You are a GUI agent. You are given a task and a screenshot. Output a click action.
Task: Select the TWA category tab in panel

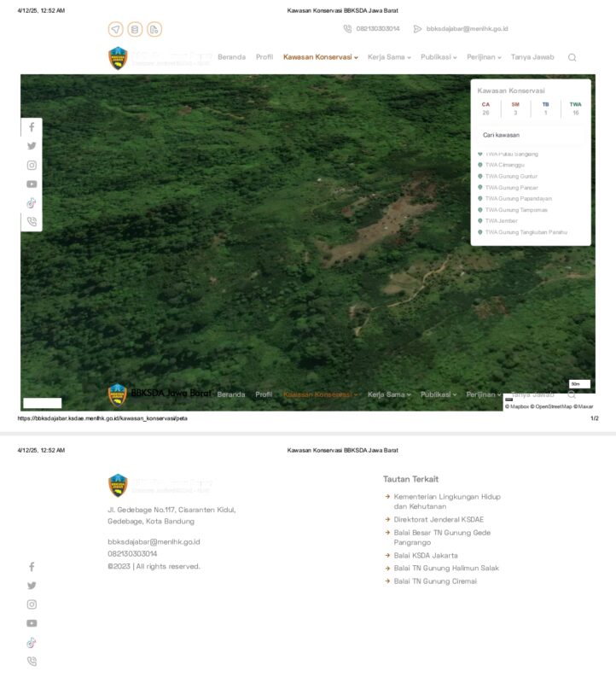pos(575,108)
